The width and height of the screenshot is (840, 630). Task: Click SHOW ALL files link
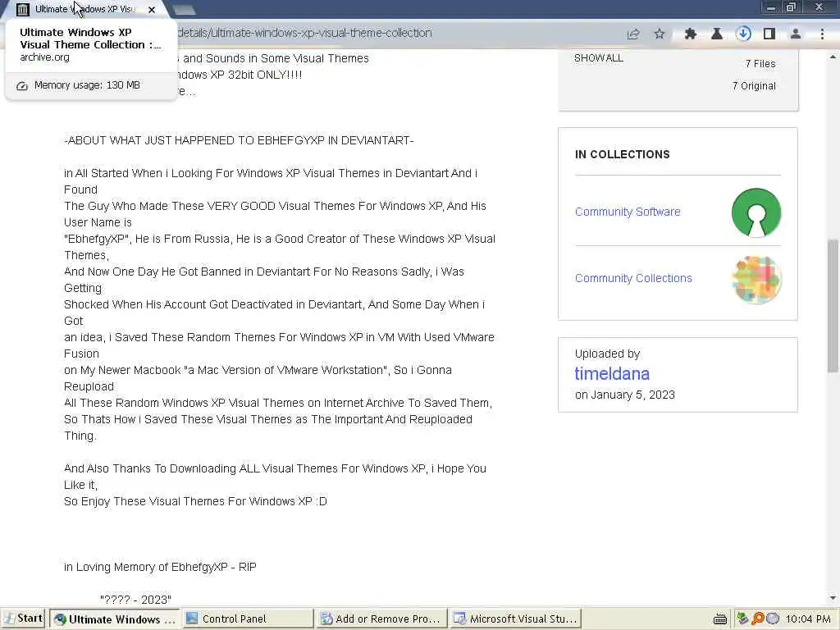pos(598,58)
